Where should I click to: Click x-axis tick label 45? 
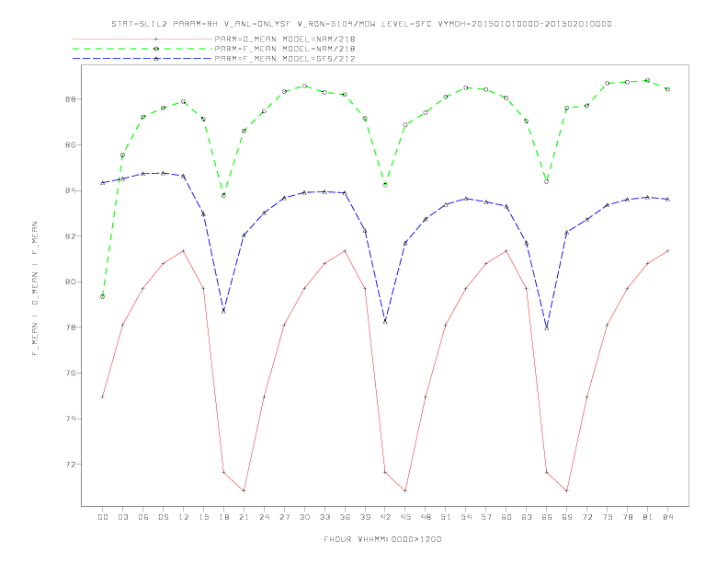pyautogui.click(x=405, y=517)
